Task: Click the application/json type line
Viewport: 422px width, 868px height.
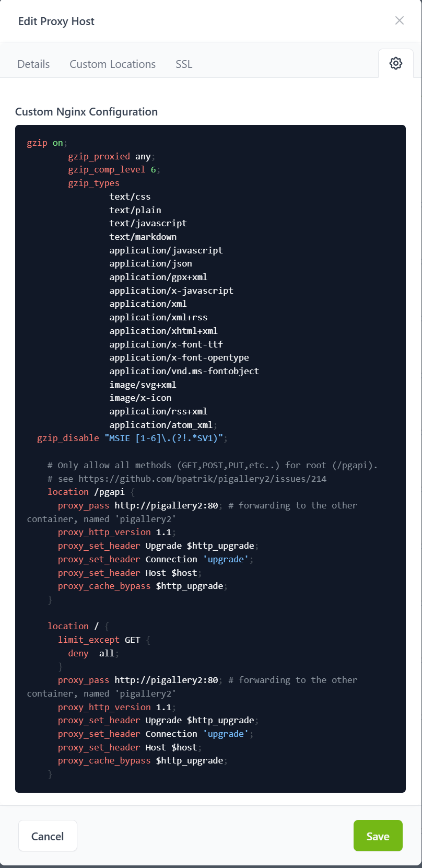Action: click(x=150, y=264)
